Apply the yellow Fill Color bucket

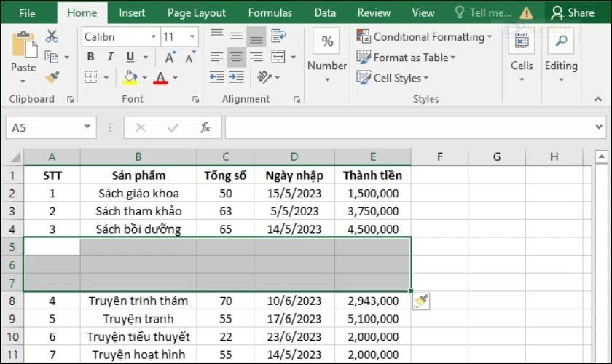pyautogui.click(x=130, y=77)
